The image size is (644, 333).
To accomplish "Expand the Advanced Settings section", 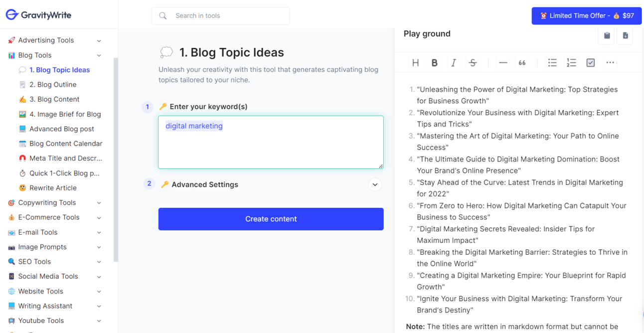I will click(x=375, y=184).
